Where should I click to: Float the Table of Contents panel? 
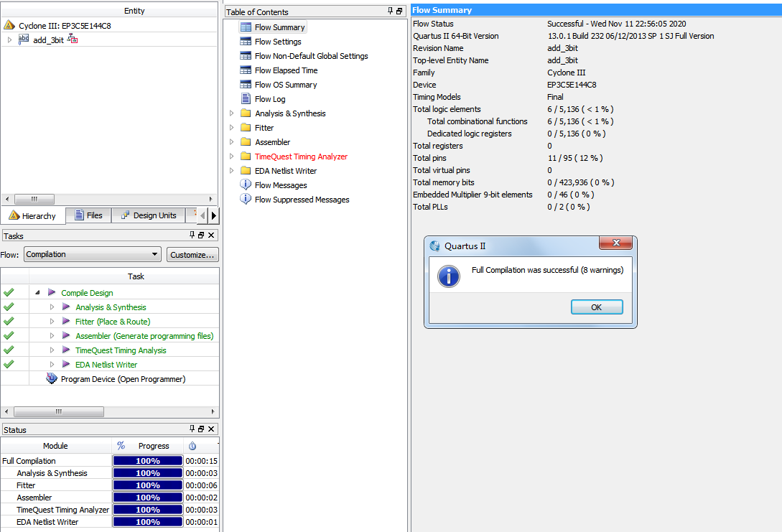(399, 11)
